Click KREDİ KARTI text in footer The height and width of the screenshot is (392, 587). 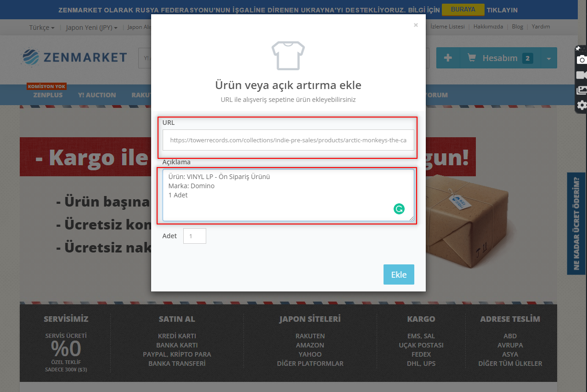click(x=177, y=336)
